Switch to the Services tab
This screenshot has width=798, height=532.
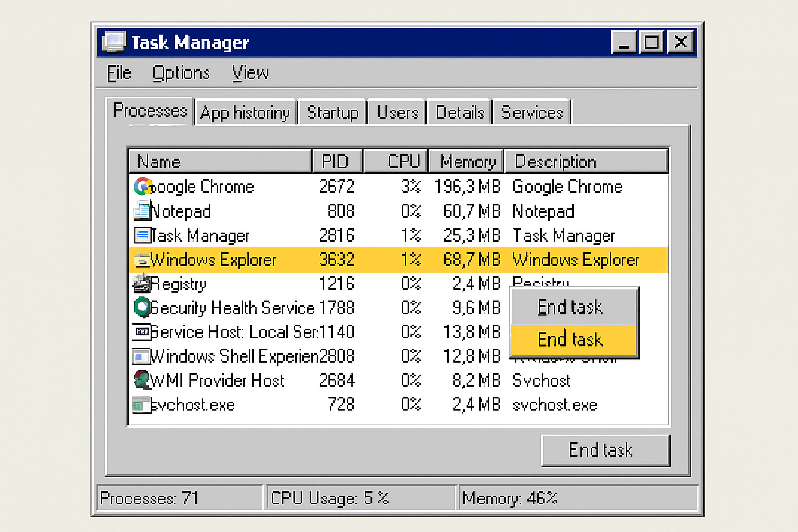click(531, 112)
